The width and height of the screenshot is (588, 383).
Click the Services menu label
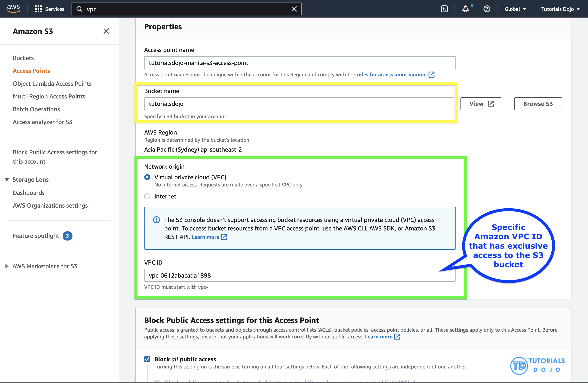tap(55, 9)
